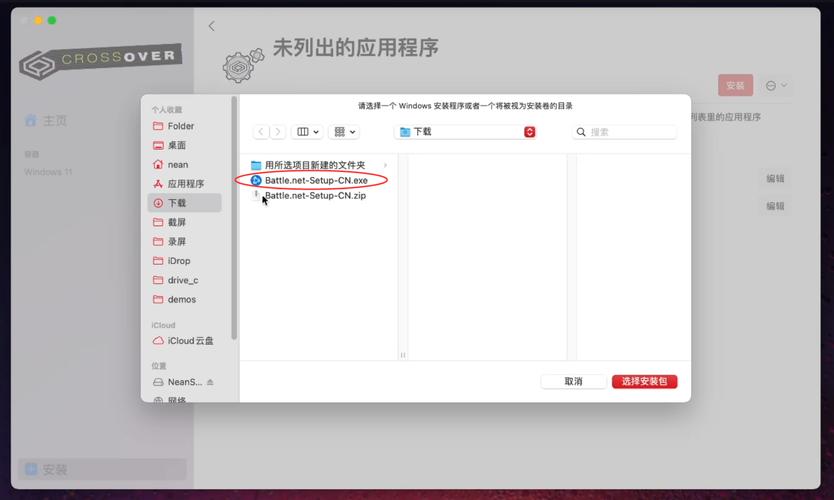Click 安装 at bottom of CrossOver sidebar
The image size is (834, 500).
[x=103, y=470]
